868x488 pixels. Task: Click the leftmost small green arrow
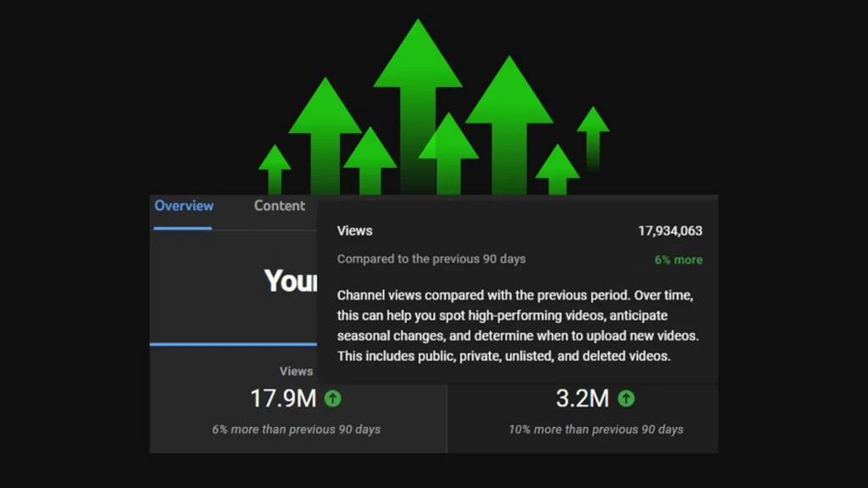click(x=275, y=168)
